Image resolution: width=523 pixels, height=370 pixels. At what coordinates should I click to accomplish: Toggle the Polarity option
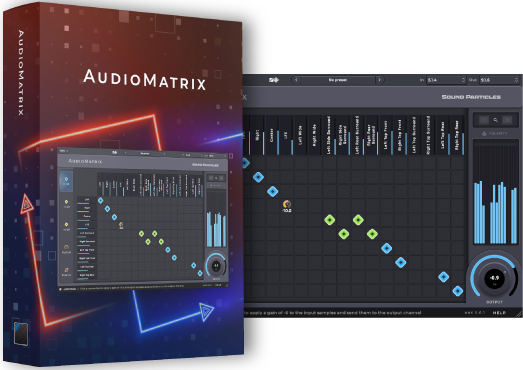click(x=495, y=133)
